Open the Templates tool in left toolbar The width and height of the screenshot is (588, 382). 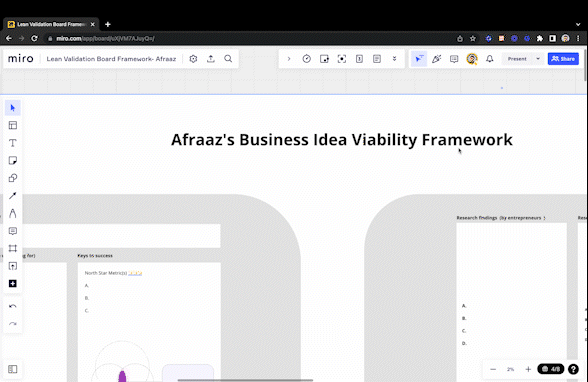[13, 125]
